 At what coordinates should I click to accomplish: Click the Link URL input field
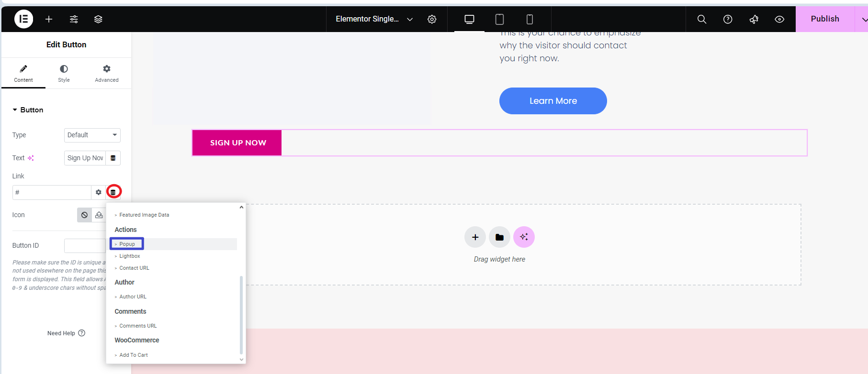pos(52,192)
